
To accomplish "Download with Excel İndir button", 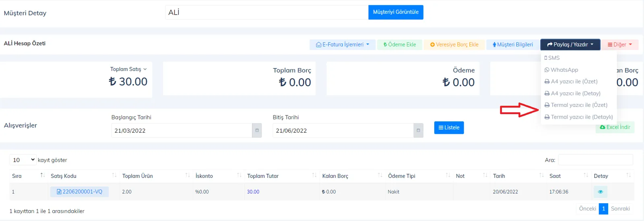I will (x=615, y=127).
